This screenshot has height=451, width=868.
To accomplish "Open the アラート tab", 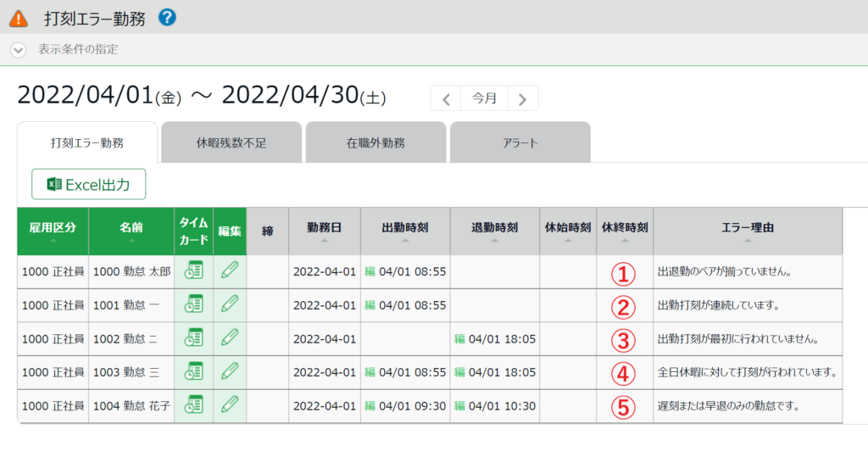I will coord(520,142).
